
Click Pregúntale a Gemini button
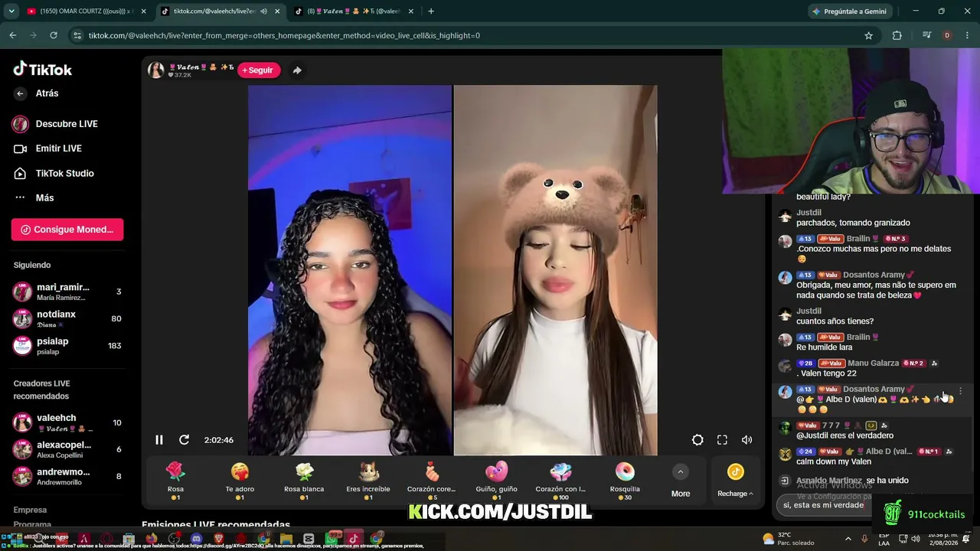(x=849, y=11)
